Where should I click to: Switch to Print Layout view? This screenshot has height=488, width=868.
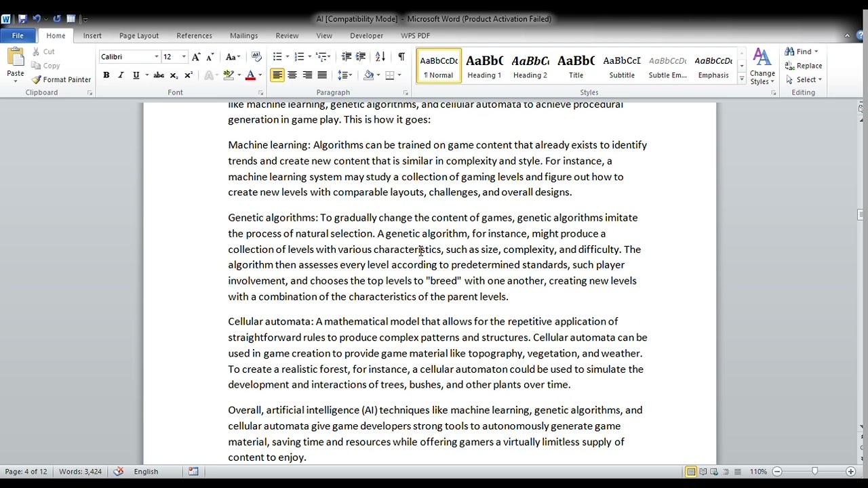[691, 472]
